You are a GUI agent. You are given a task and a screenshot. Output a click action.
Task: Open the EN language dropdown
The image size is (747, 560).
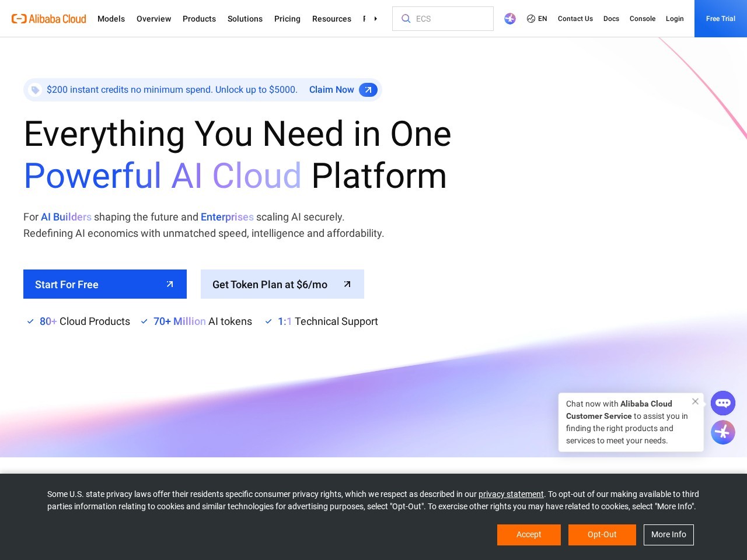[537, 19]
